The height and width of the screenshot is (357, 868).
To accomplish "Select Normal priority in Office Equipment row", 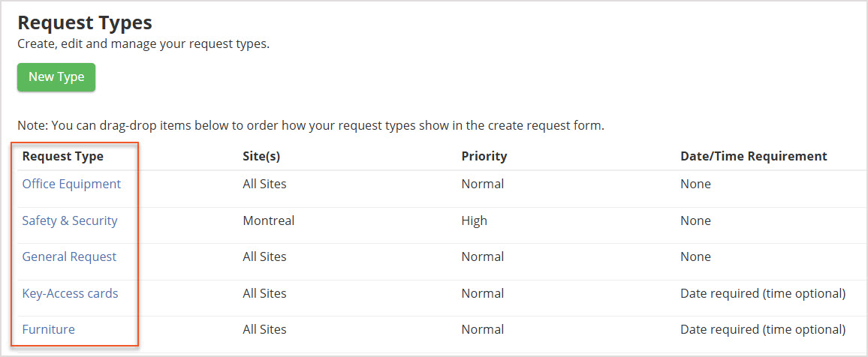I will pos(483,184).
